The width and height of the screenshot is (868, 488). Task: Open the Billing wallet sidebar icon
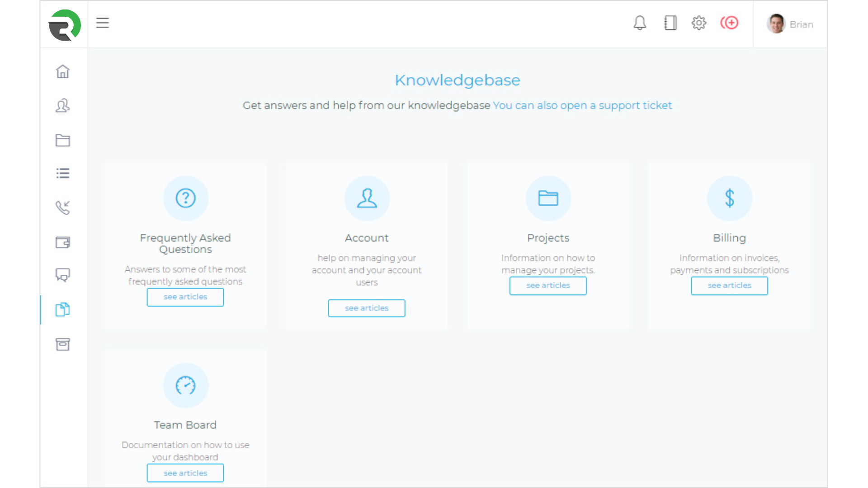(63, 243)
